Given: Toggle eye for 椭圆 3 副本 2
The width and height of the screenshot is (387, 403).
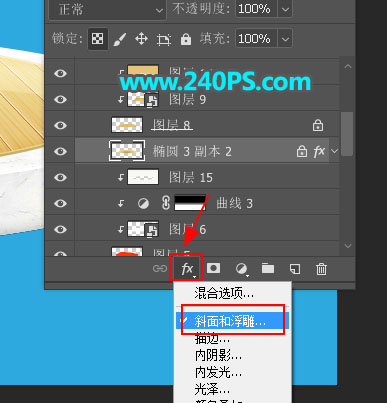Looking at the screenshot, I should pyautogui.click(x=60, y=151).
